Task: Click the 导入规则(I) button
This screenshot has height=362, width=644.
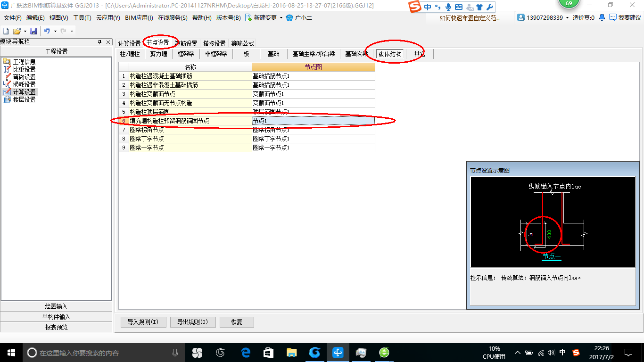Action: pyautogui.click(x=143, y=322)
